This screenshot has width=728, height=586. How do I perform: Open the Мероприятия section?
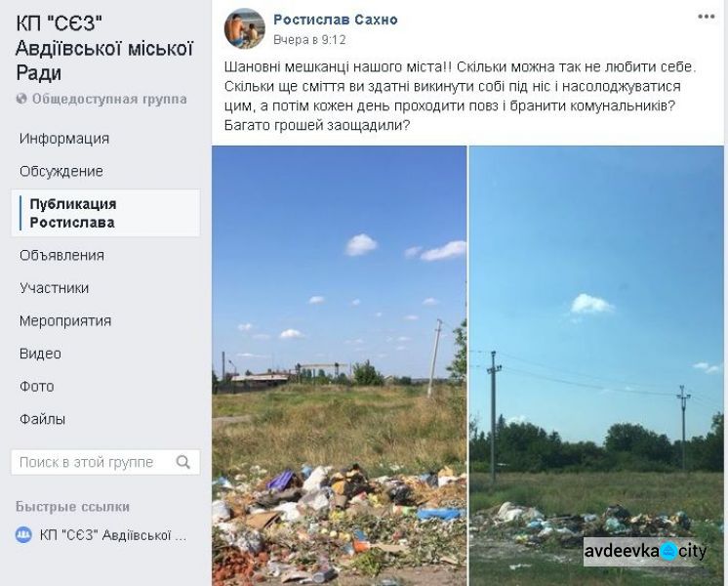tap(65, 320)
